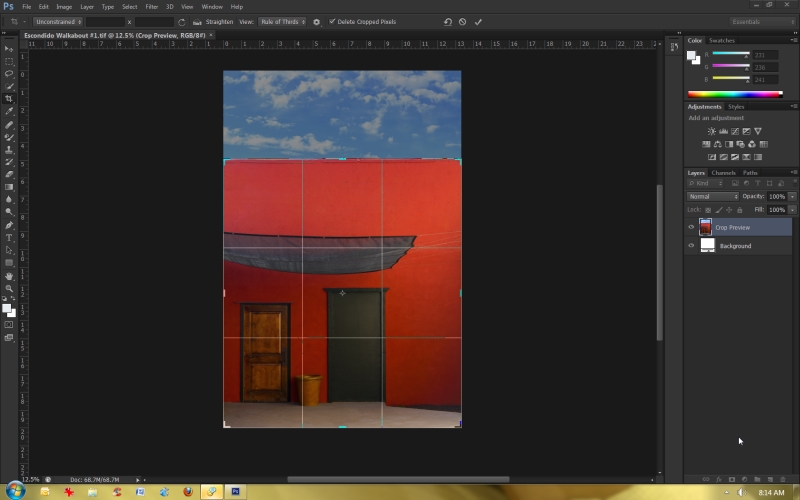This screenshot has width=800, height=500.
Task: Toggle visibility of the Background layer
Action: click(x=691, y=245)
